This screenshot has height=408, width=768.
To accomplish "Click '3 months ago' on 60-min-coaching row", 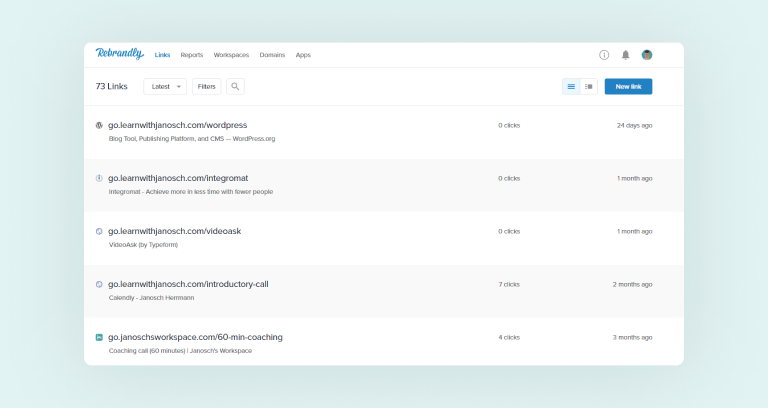I will (x=632, y=337).
